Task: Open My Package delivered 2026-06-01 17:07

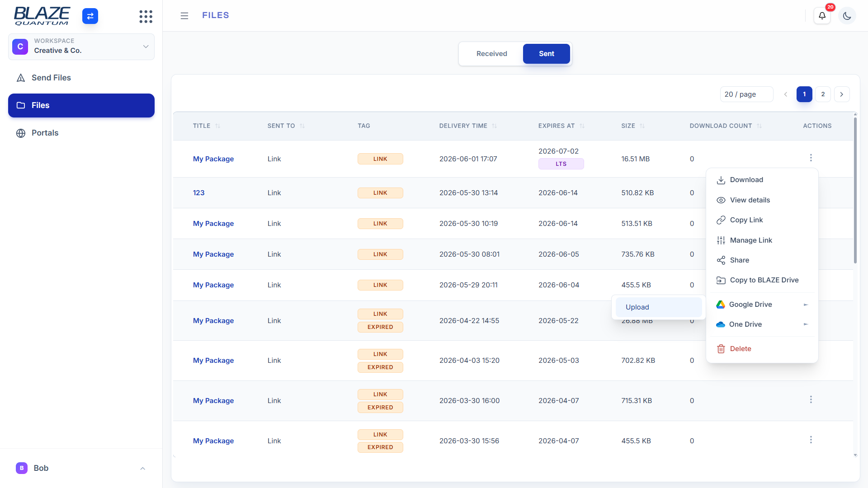Action: [213, 159]
